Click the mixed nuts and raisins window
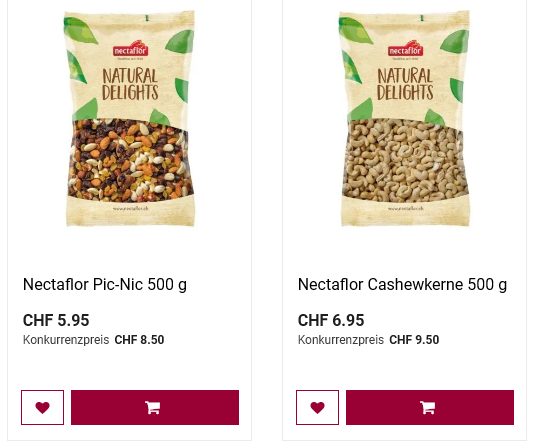The width and height of the screenshot is (536, 445). point(130,160)
